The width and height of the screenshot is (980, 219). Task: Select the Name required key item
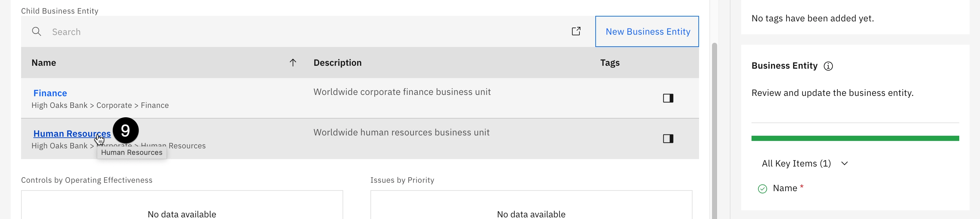coord(785,188)
